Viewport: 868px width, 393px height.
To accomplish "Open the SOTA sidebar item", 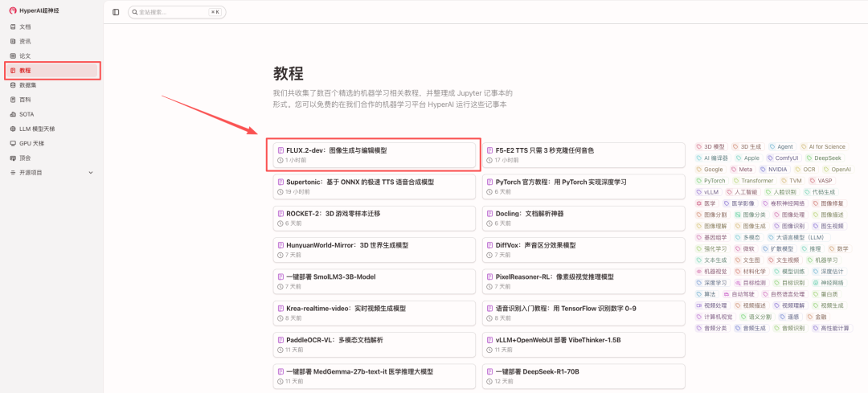I will click(x=51, y=114).
